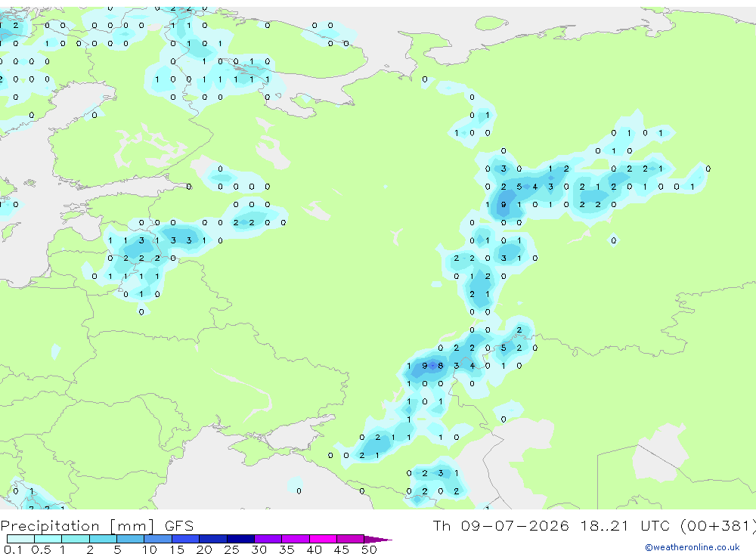Click the 1–2 mm legend color swatch
The width and height of the screenshot is (756, 554).
(x=76, y=539)
